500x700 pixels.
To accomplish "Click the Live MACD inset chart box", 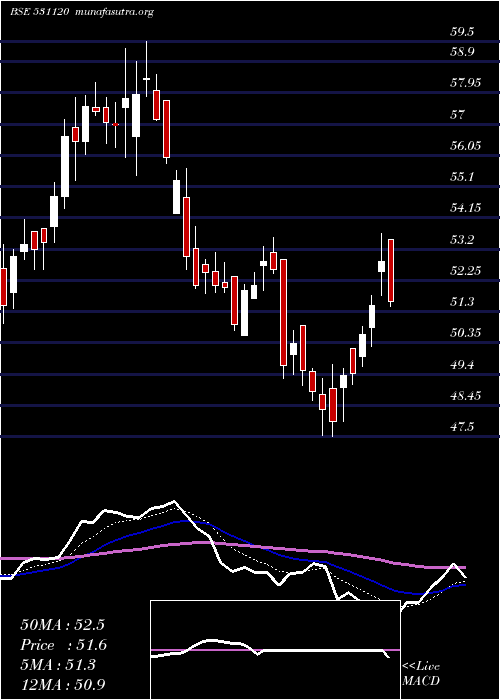I will tap(275, 650).
